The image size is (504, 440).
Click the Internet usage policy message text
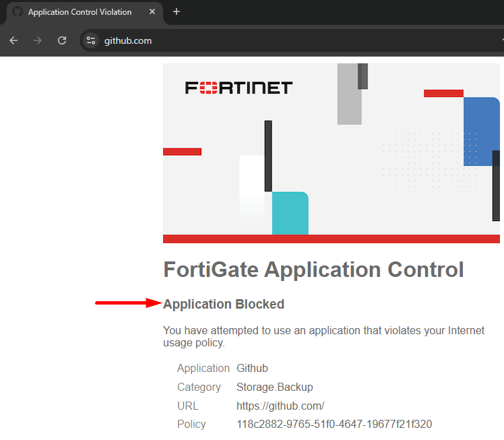(x=323, y=336)
